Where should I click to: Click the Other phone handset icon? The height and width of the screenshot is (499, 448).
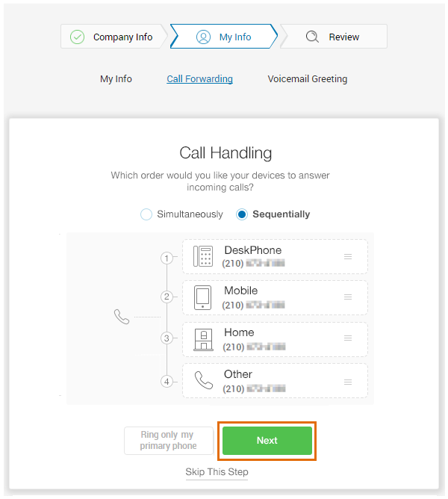point(204,380)
